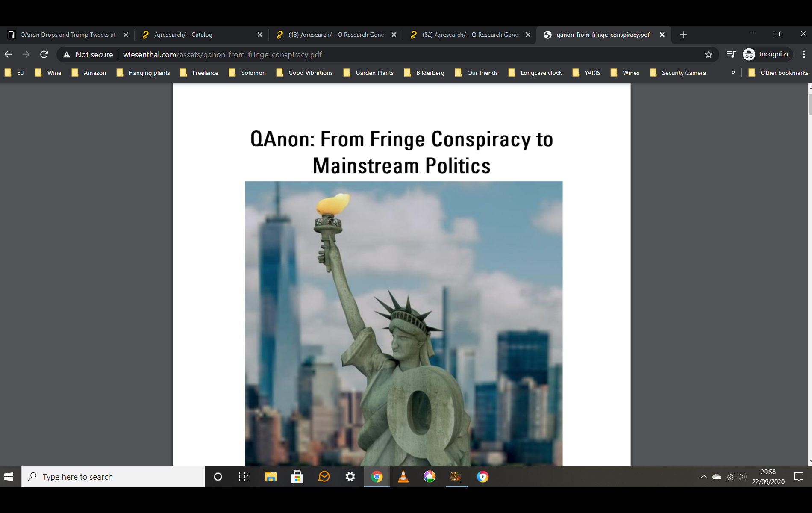
Task: Open the Bilderberg bookmark folder
Action: (424, 73)
